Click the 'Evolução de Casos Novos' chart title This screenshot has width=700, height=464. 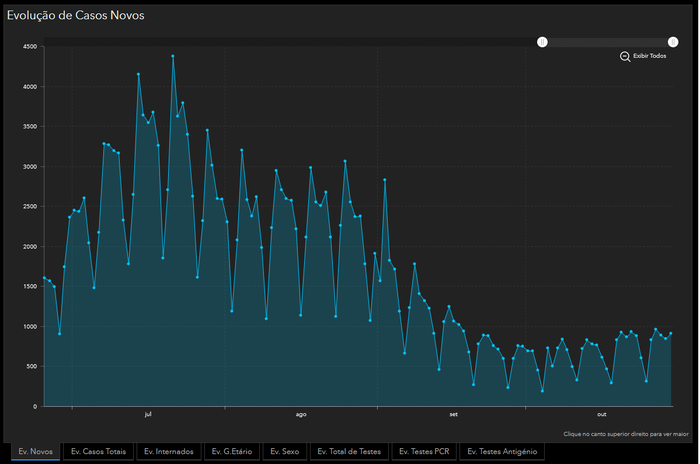[x=78, y=15]
